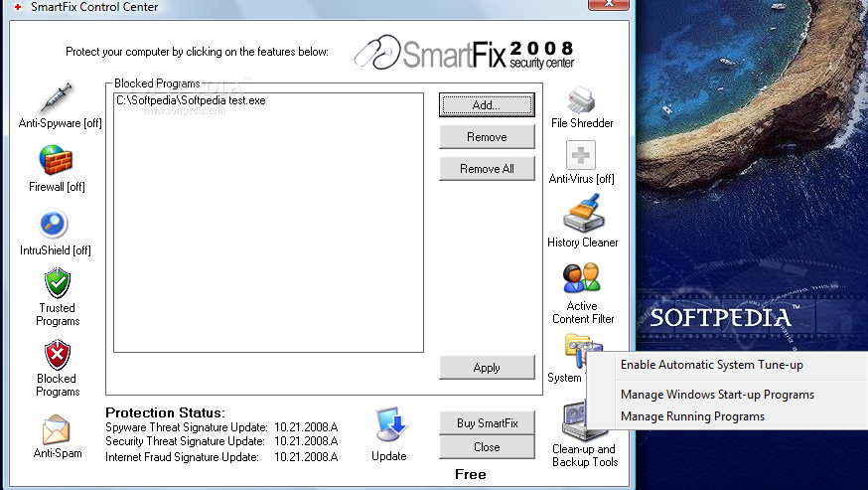Click the Internet Fraud Signature Update value

pos(306,457)
